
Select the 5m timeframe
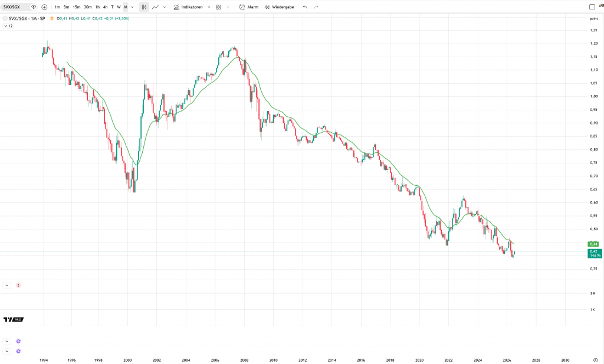pyautogui.click(x=66, y=7)
